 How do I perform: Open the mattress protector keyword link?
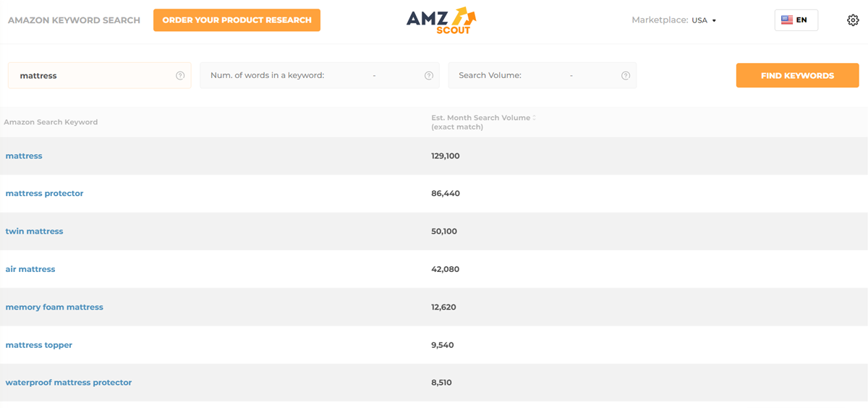coord(44,194)
